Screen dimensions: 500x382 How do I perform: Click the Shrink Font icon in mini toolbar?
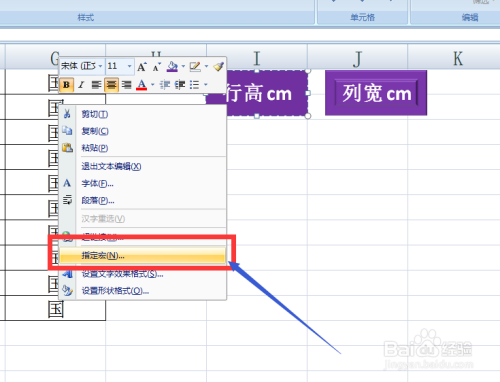[157, 66]
